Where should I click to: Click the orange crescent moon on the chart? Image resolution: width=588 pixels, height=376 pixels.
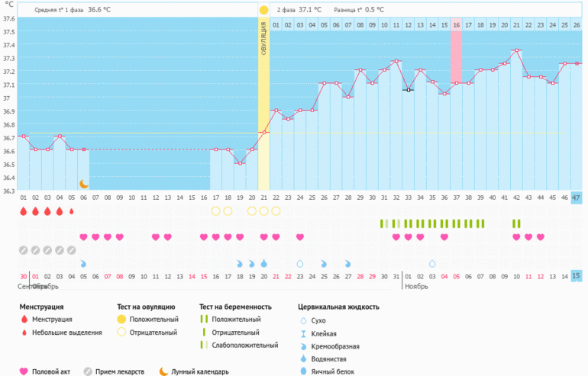(x=84, y=184)
